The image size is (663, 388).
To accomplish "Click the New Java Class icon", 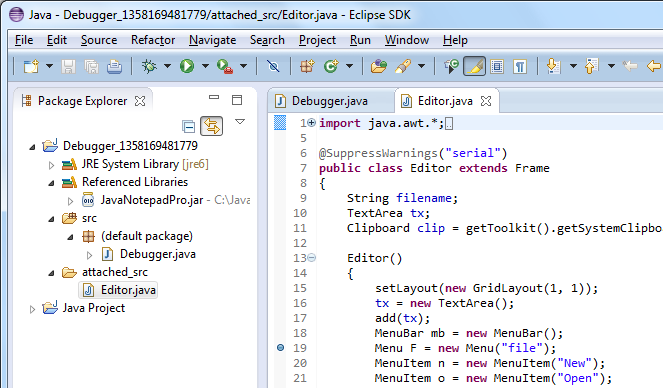I will [331, 66].
